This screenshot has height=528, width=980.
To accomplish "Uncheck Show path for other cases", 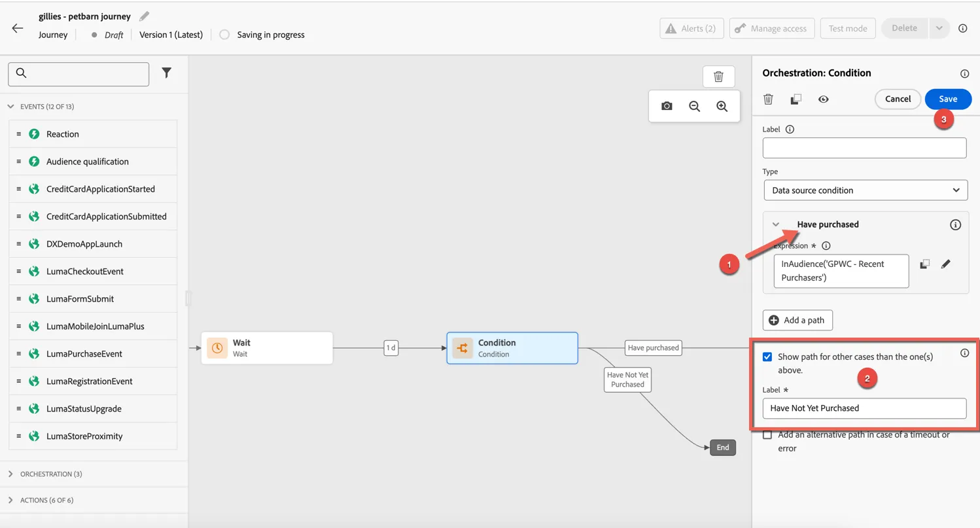I will click(767, 357).
